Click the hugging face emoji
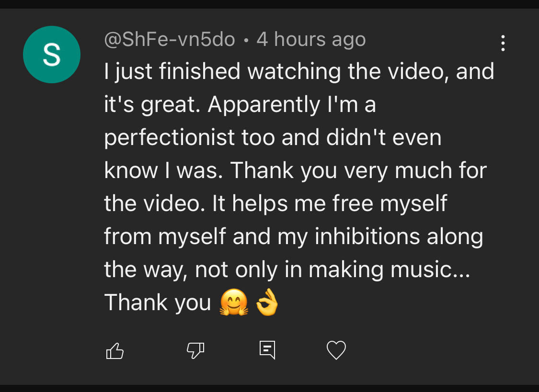This screenshot has width=539, height=392. [x=234, y=303]
